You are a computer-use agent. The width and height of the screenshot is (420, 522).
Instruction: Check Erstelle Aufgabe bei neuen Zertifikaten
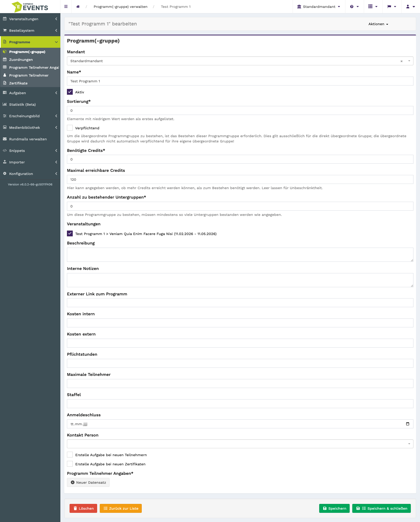coord(70,464)
